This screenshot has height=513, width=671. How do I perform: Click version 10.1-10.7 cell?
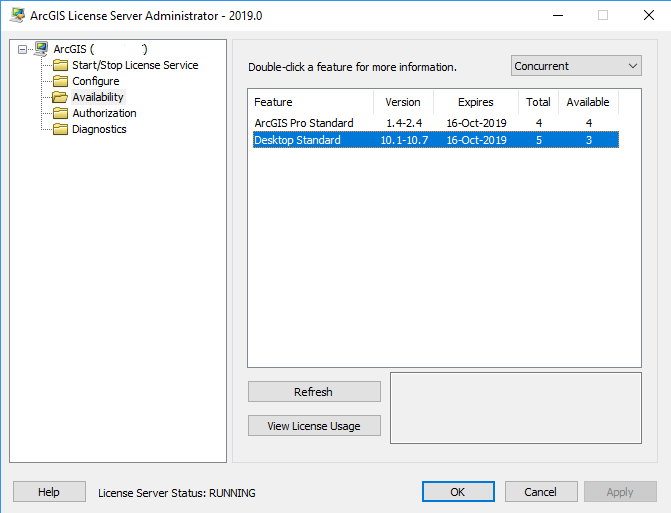click(x=404, y=140)
